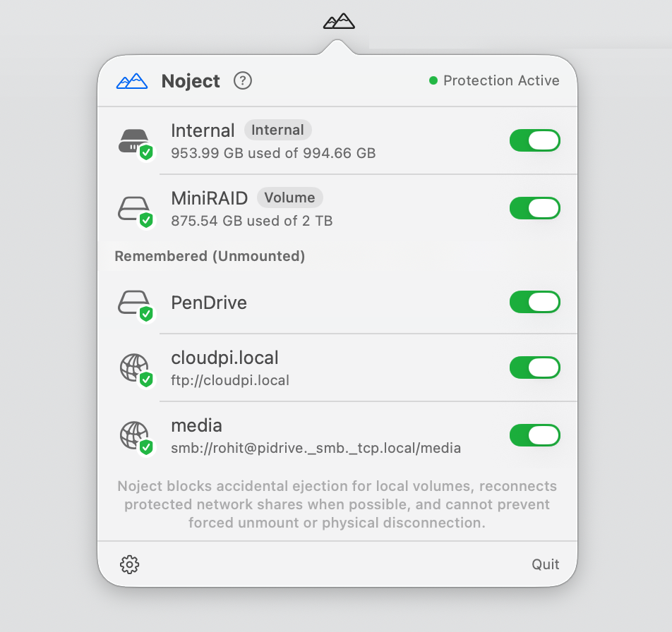This screenshot has height=632, width=672.
Task: Select the Internal volume name
Action: point(203,130)
